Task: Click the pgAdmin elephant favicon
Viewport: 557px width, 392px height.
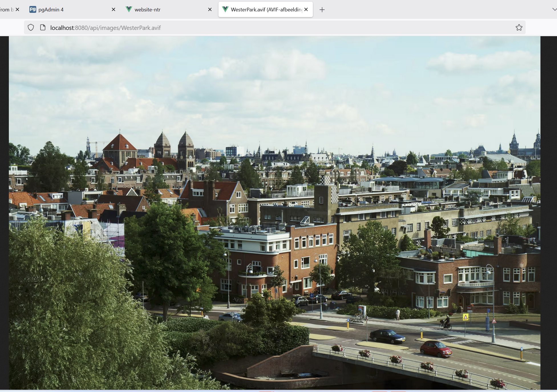Action: pos(33,9)
